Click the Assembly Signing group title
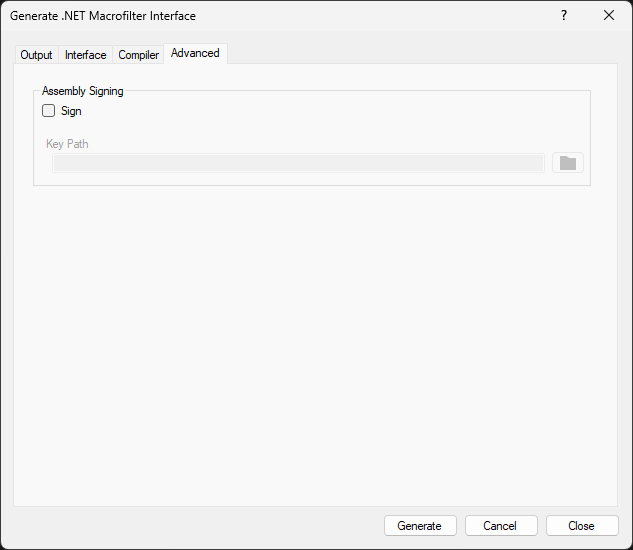633x550 pixels. coord(83,91)
